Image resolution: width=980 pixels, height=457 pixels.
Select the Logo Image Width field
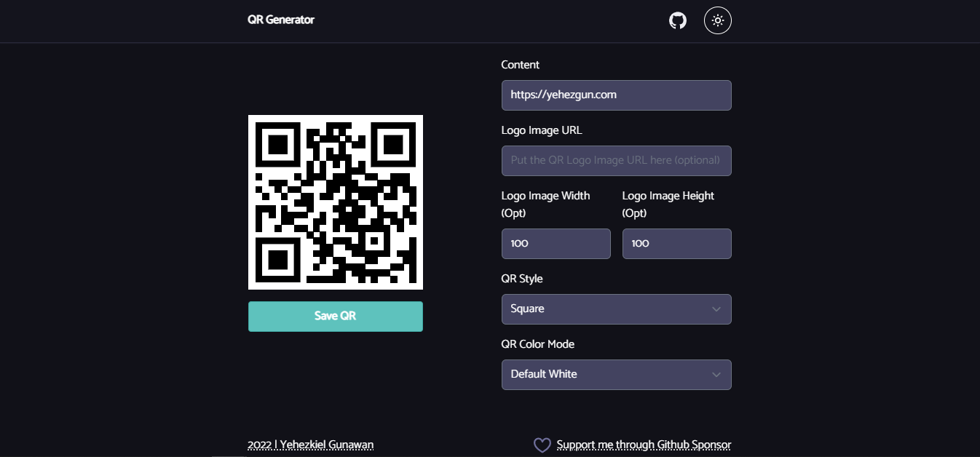coord(556,244)
